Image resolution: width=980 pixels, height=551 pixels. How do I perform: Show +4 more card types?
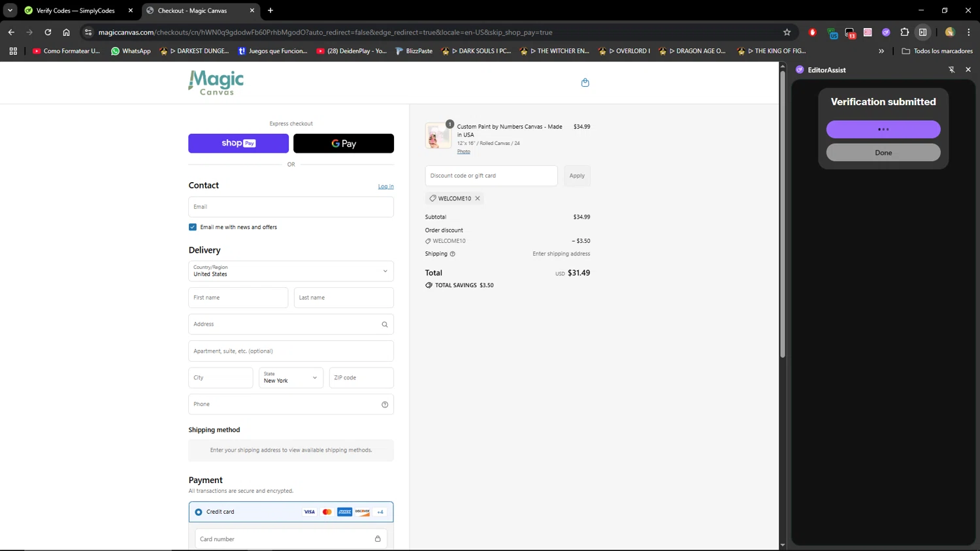pyautogui.click(x=380, y=512)
